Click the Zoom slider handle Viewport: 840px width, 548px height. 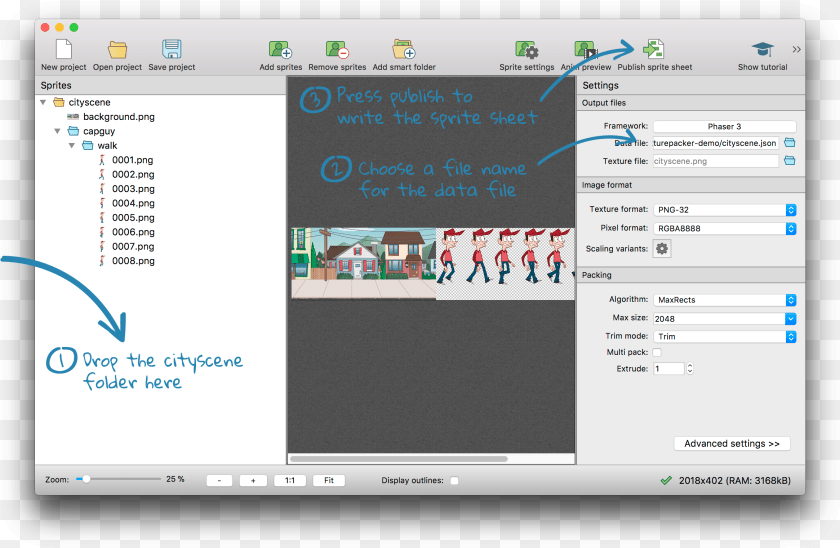pos(86,479)
